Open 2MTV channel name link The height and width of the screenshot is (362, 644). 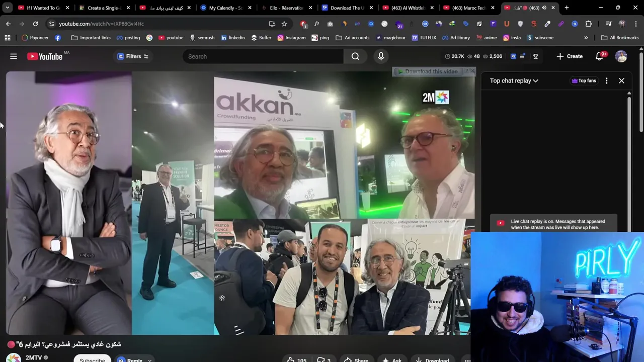tap(34, 358)
